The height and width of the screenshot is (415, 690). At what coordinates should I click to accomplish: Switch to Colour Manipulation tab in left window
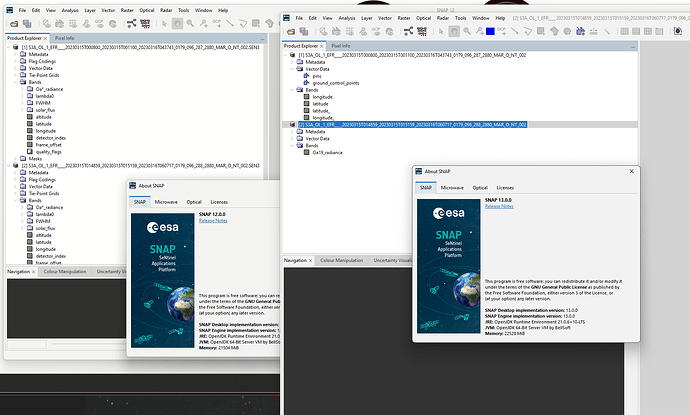(64, 271)
